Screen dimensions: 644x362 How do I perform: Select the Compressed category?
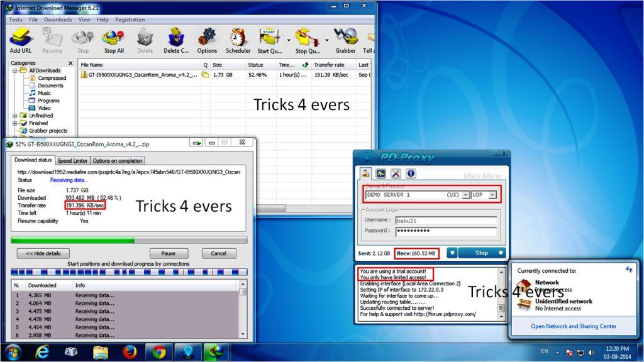click(52, 78)
